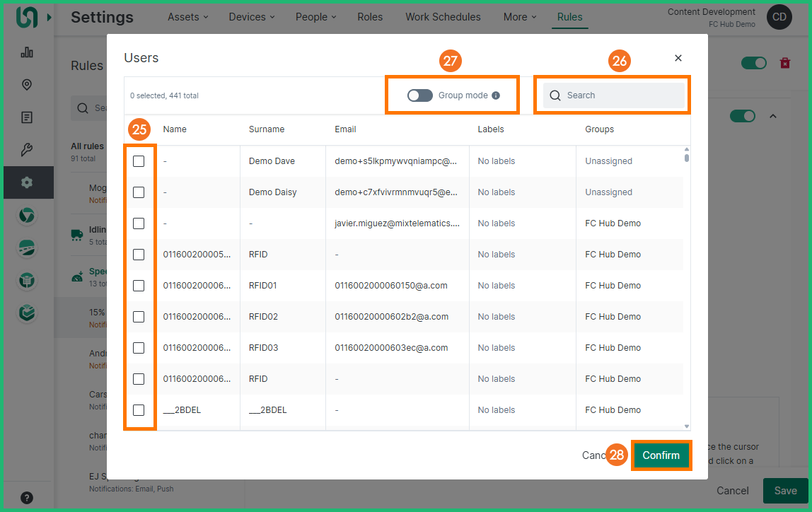Image resolution: width=812 pixels, height=512 pixels.
Task: Click the Confirm button
Action: click(x=661, y=455)
